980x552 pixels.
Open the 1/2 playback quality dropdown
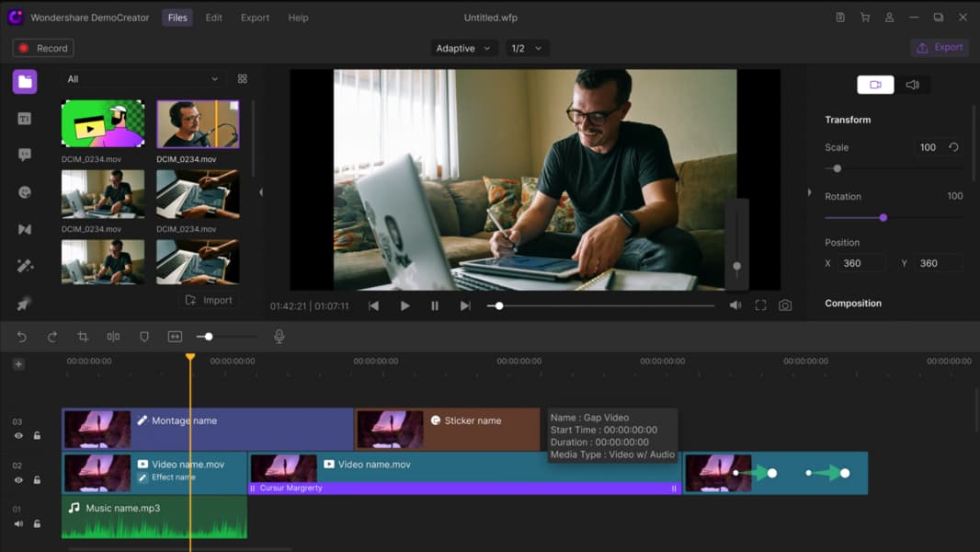click(x=526, y=47)
